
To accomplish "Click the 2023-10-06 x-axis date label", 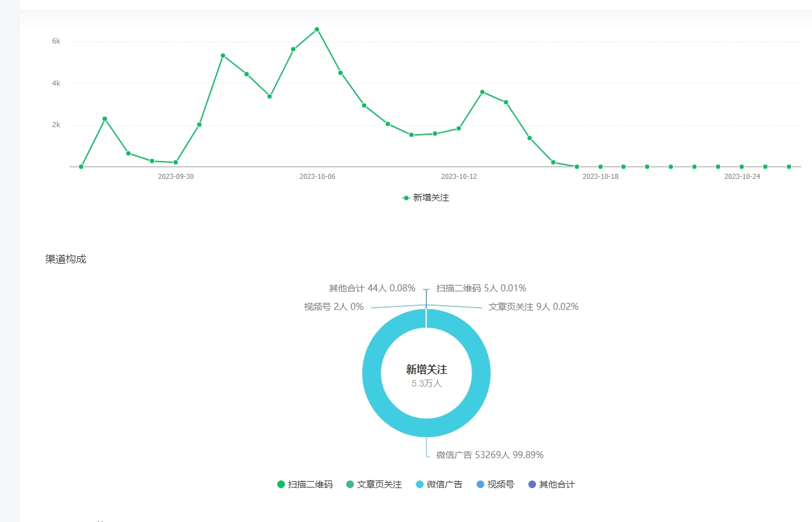I will point(317,176).
